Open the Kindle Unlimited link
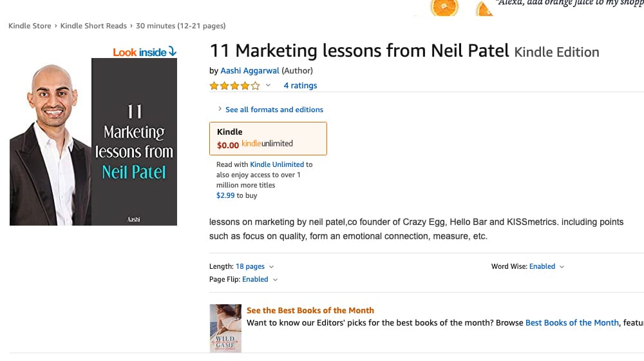This screenshot has width=644, height=361. (277, 164)
